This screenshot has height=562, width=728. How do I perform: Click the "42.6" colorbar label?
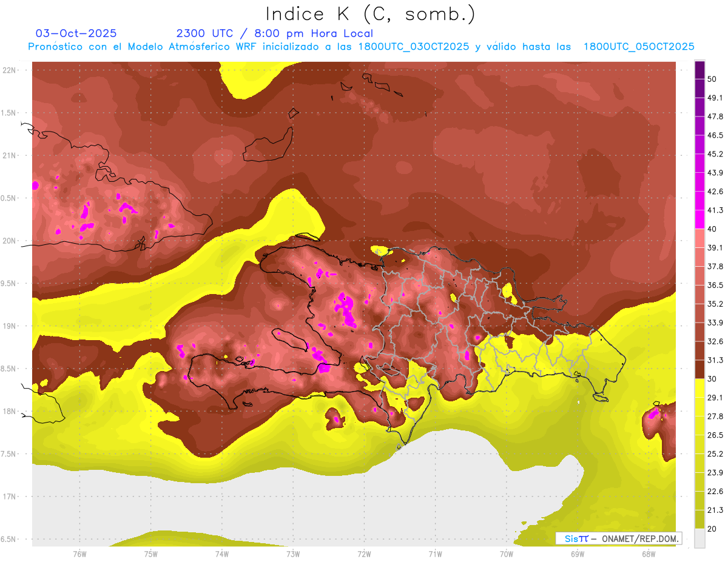715,192
